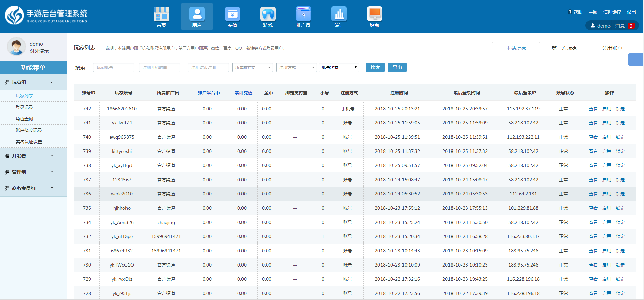Focus the 注册开始时间 date field
Screen dimensions: 644x300
tap(160, 67)
